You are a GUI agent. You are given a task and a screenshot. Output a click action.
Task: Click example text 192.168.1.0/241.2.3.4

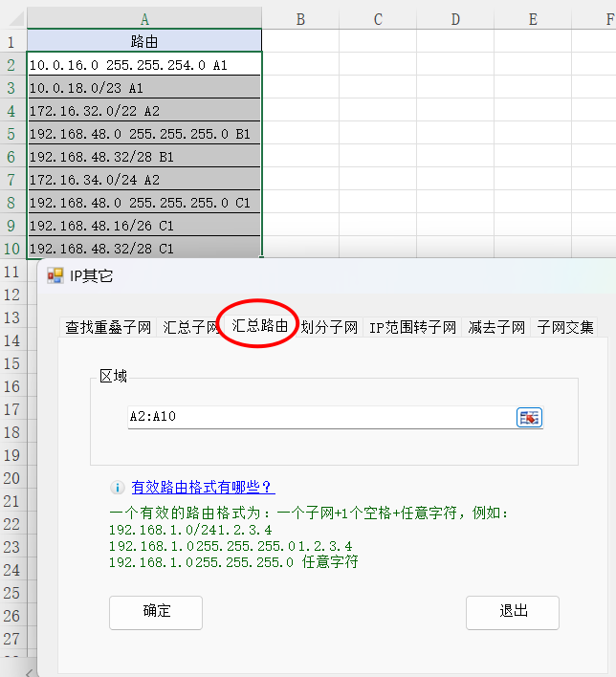[x=190, y=530]
